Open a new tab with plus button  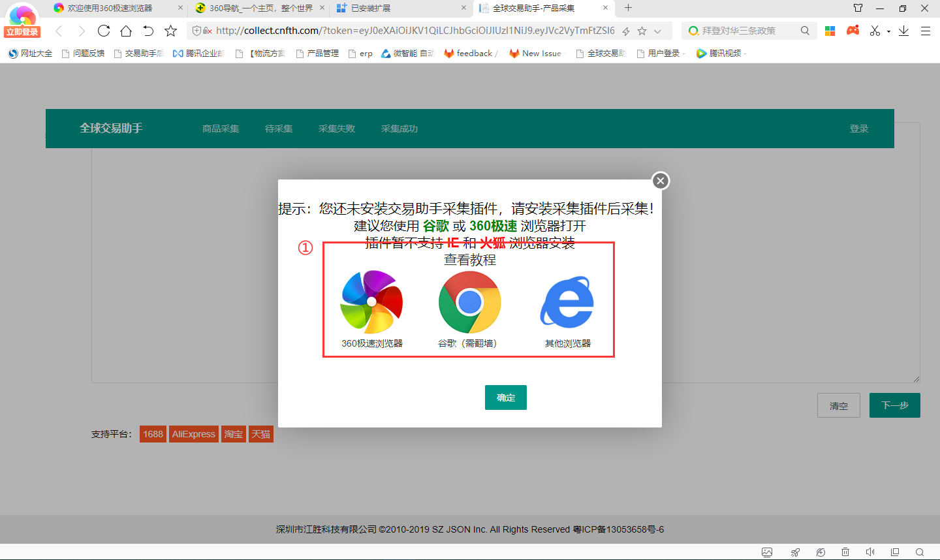pyautogui.click(x=628, y=8)
